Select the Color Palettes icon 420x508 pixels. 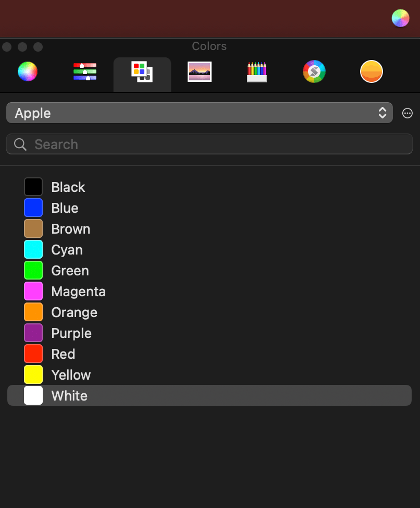142,71
